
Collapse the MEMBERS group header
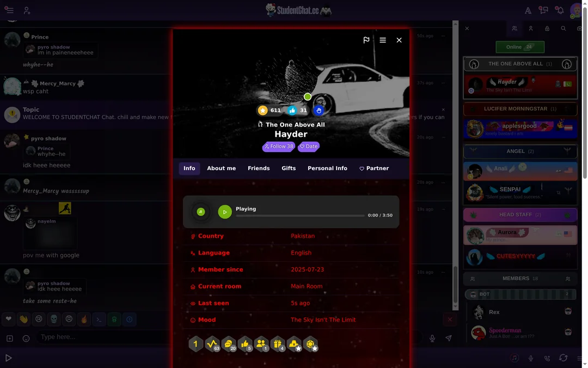520,279
